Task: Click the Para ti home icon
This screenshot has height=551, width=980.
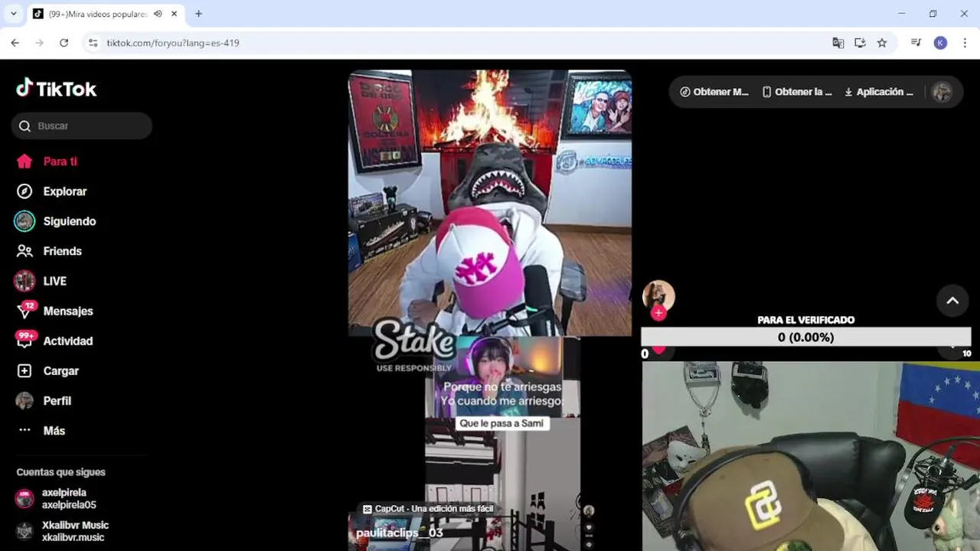Action: [x=24, y=161]
